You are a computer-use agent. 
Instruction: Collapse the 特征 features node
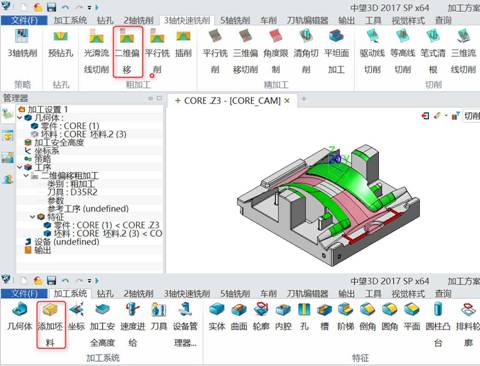click(33, 217)
